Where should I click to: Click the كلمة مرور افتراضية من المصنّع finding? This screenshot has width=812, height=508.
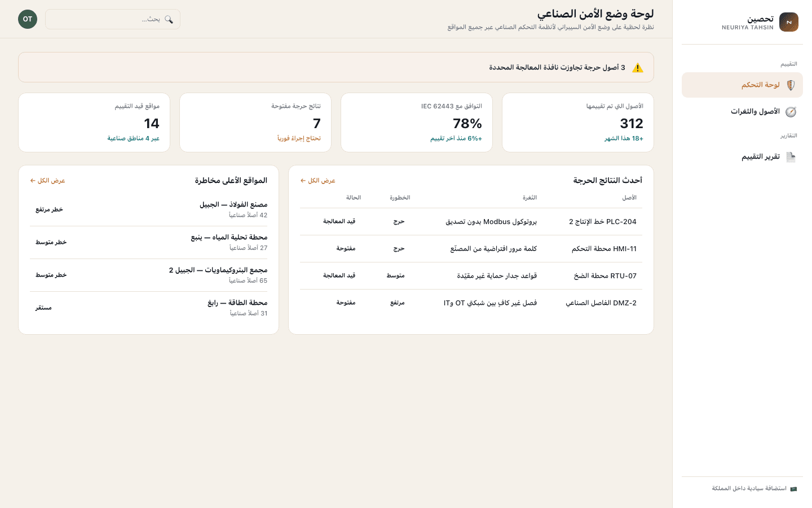pos(493,249)
